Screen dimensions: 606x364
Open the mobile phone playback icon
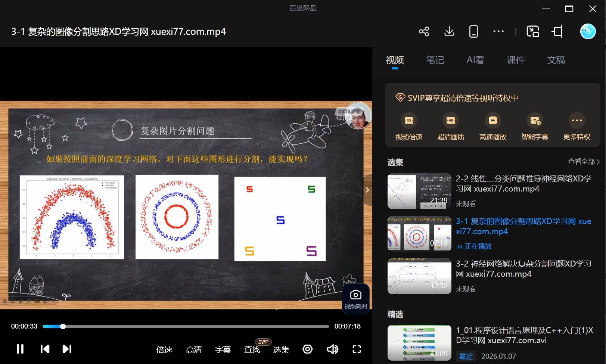click(473, 31)
